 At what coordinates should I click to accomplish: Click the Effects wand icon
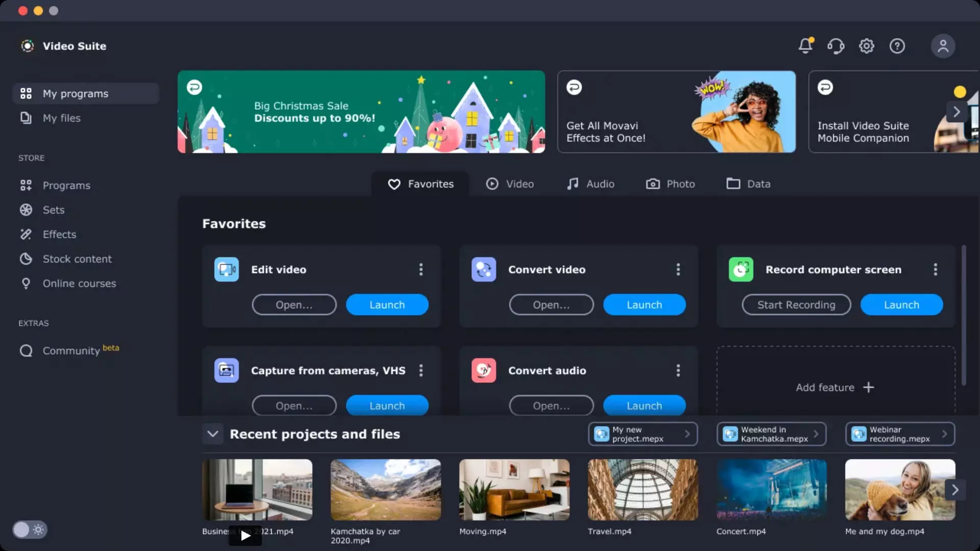click(26, 234)
